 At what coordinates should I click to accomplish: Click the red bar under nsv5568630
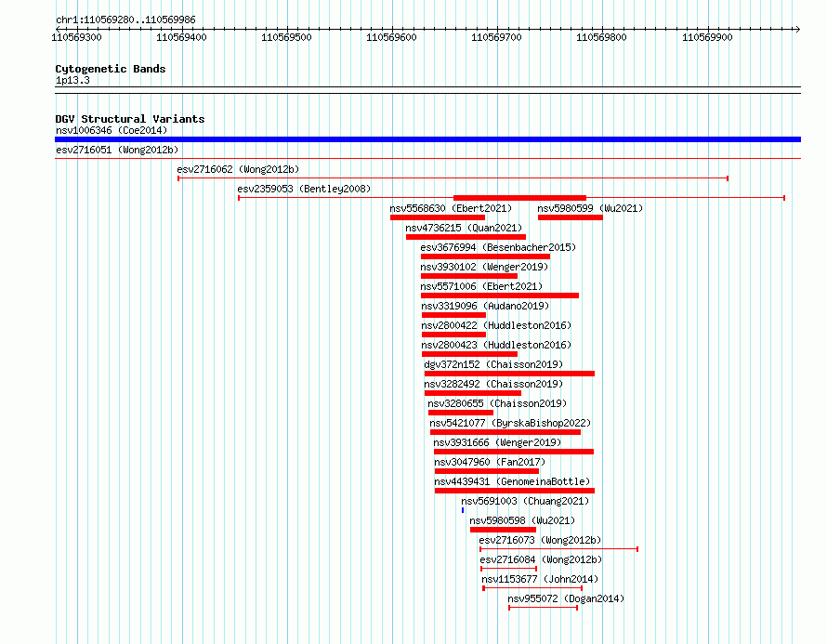click(438, 217)
